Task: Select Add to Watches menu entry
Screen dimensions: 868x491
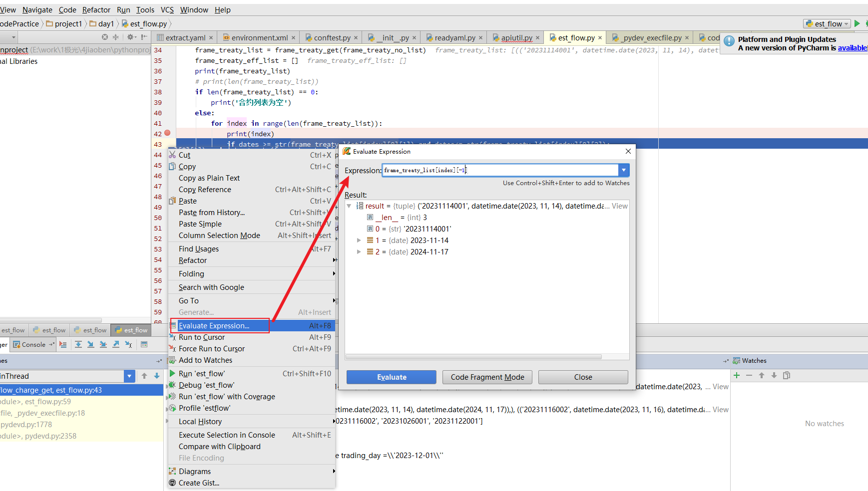Action: coord(252,360)
